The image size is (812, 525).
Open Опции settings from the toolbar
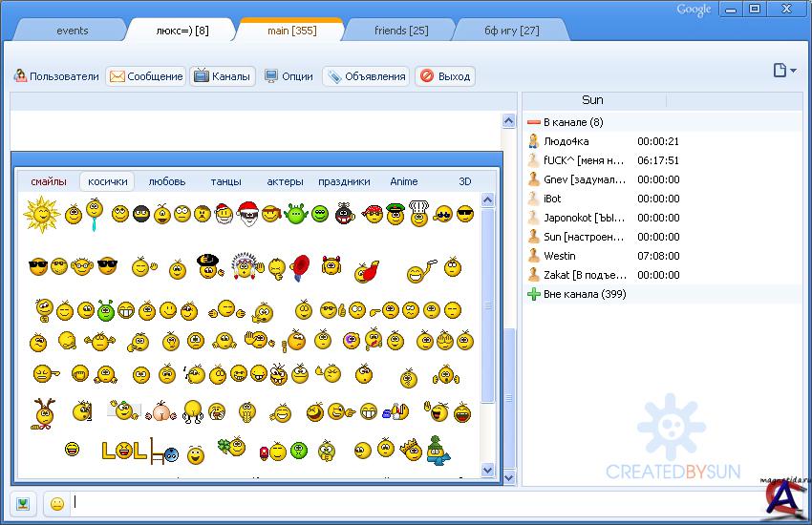click(288, 76)
